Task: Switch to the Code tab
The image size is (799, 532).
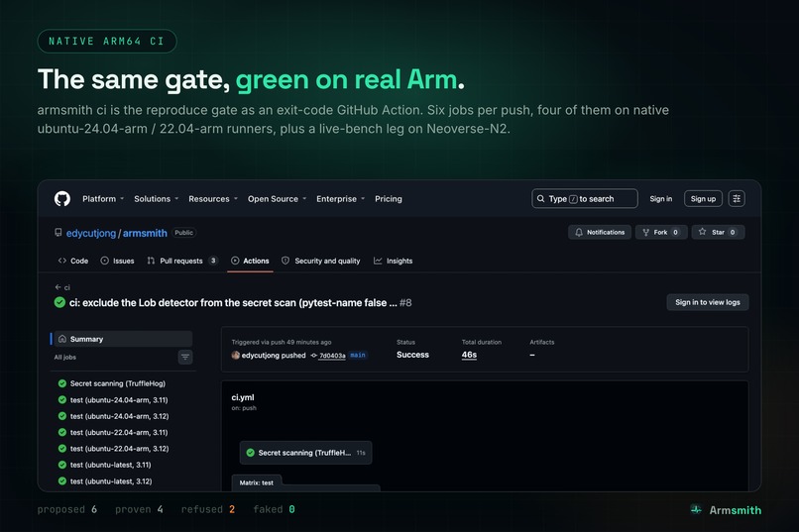Action: (x=73, y=261)
